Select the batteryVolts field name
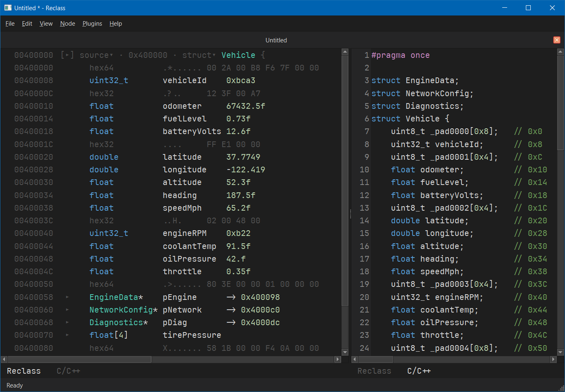 [192, 131]
